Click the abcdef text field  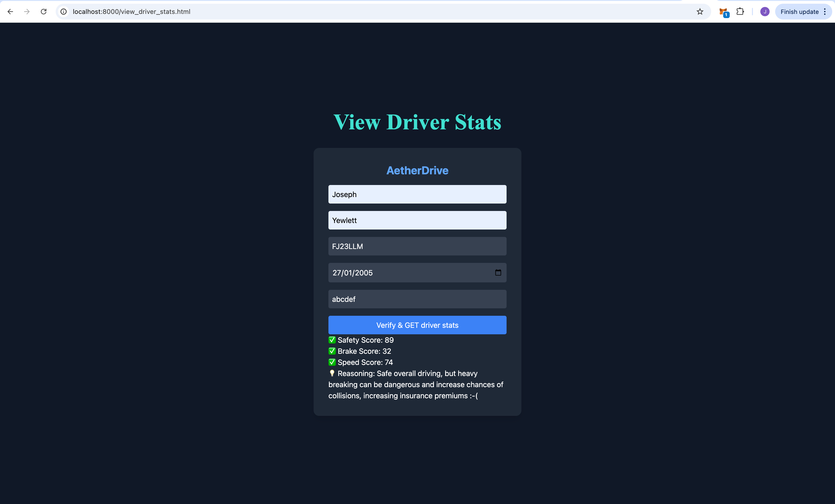pyautogui.click(x=417, y=299)
